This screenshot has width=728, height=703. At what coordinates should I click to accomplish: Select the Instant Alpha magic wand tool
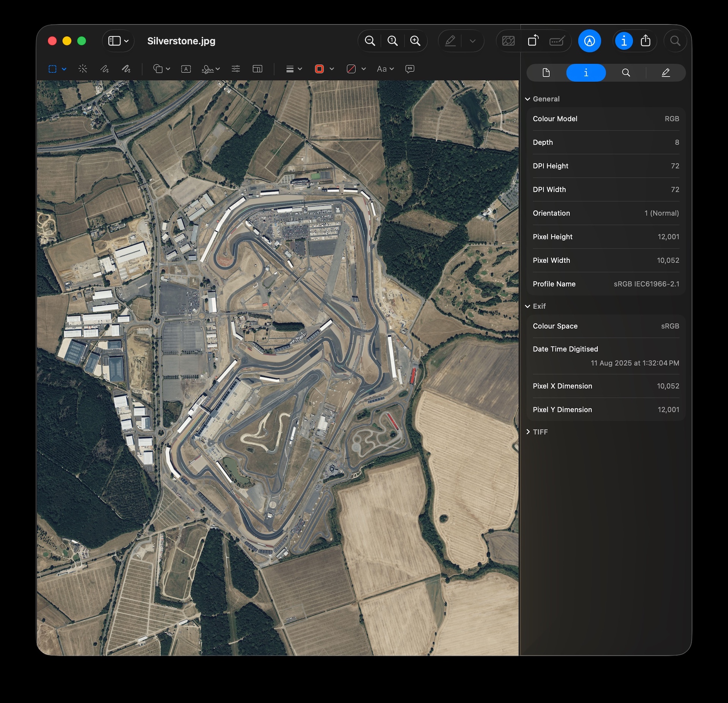[83, 69]
